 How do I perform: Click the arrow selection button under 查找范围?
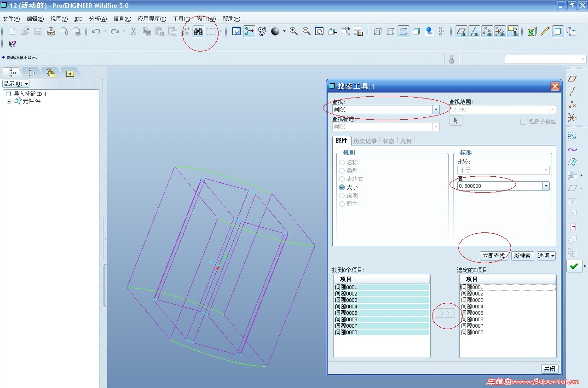tap(455, 121)
